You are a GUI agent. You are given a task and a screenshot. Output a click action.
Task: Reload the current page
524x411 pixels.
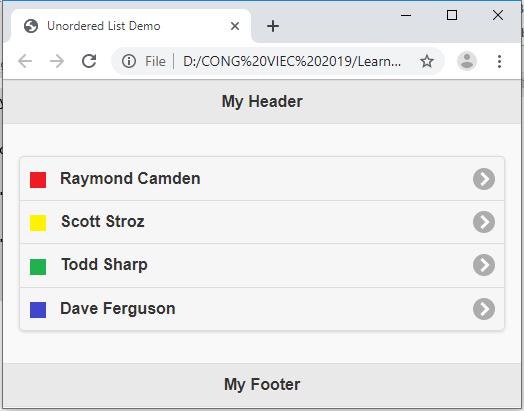[x=89, y=61]
